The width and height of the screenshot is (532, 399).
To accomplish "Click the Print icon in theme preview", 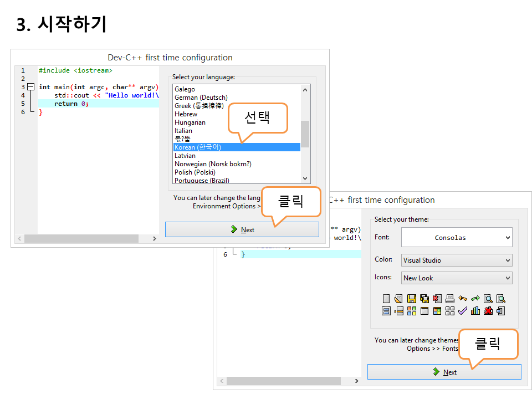I will pyautogui.click(x=450, y=299).
